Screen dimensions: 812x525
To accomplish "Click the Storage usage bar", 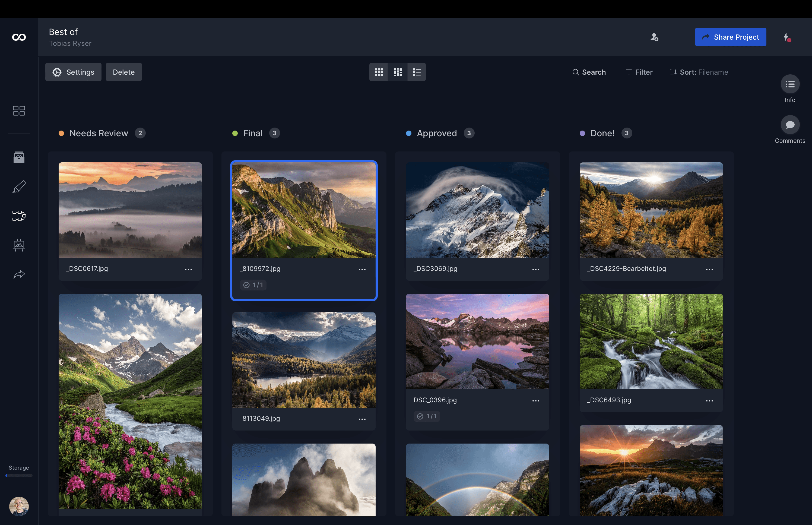I will (x=19, y=476).
